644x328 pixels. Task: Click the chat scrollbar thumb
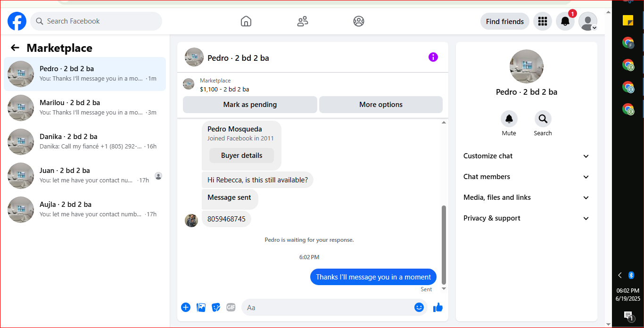444,245
